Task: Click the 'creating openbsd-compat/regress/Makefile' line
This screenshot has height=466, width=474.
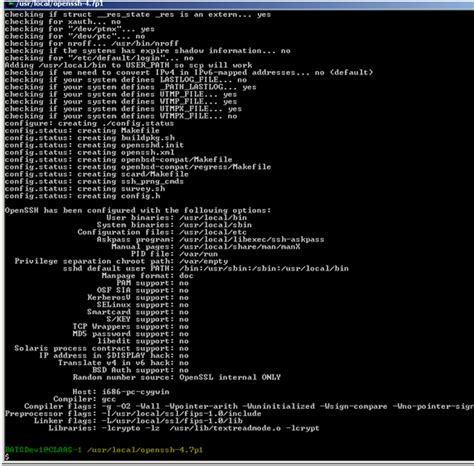Action: click(138, 167)
